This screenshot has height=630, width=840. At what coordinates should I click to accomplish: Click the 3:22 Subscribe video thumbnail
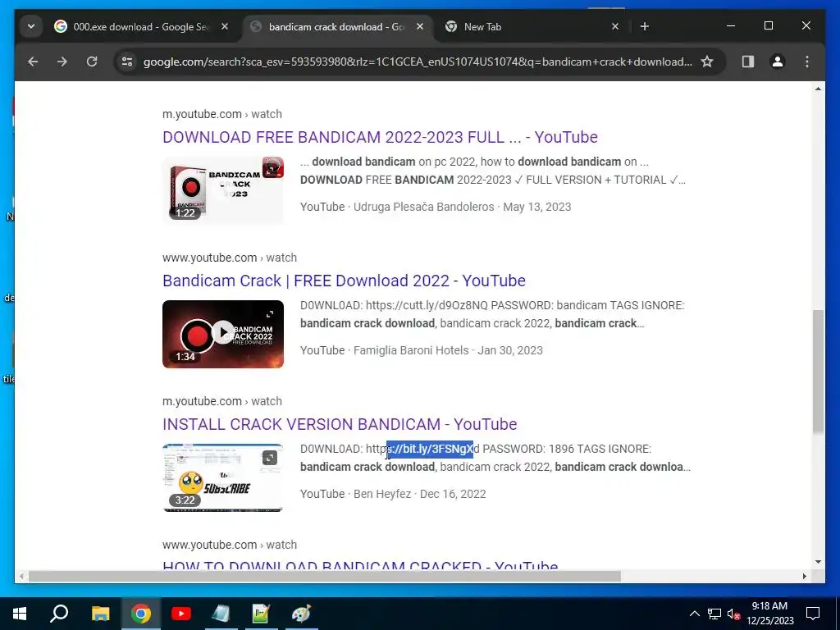pyautogui.click(x=223, y=477)
